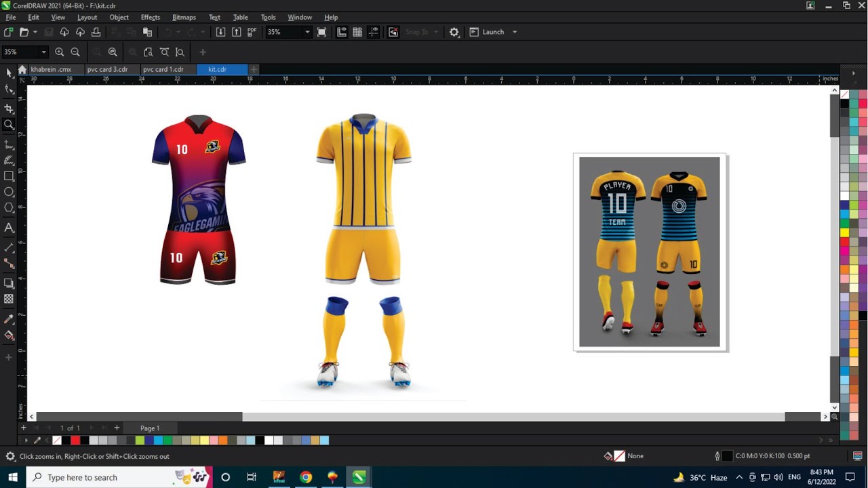Viewport: 868px width, 488px height.
Task: Open the Window menu
Action: (x=300, y=17)
